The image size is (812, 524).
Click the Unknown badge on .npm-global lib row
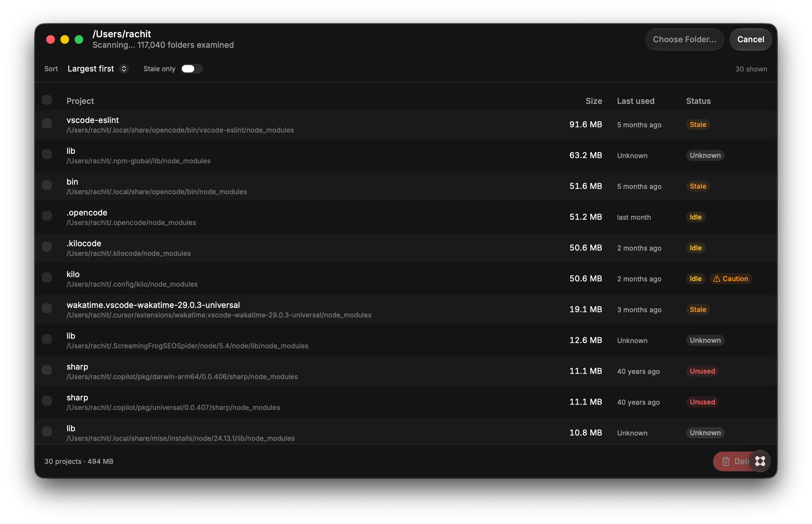click(x=705, y=155)
